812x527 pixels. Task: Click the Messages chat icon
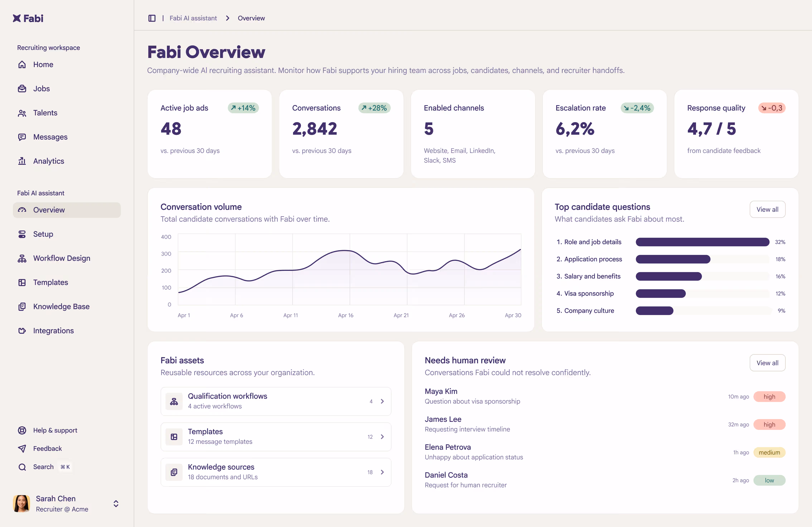click(22, 137)
